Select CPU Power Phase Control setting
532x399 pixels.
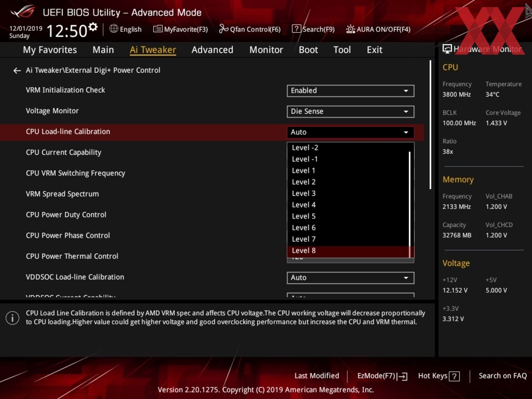click(68, 235)
